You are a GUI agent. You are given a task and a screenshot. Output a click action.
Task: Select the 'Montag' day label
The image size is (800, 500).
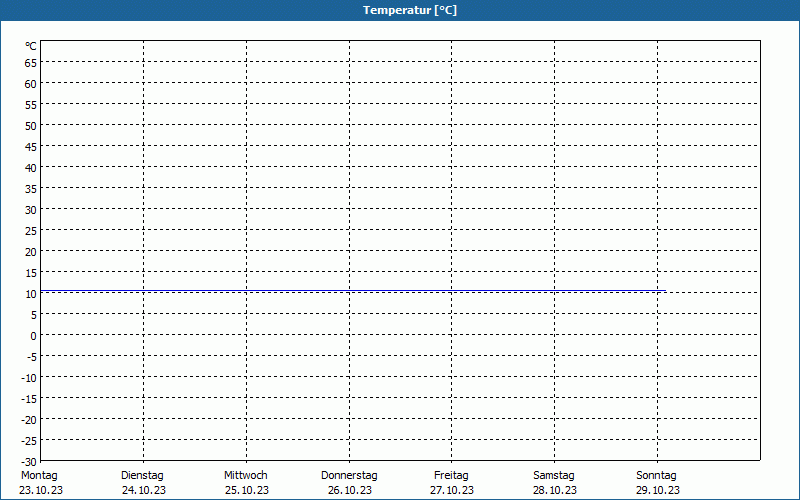39,475
